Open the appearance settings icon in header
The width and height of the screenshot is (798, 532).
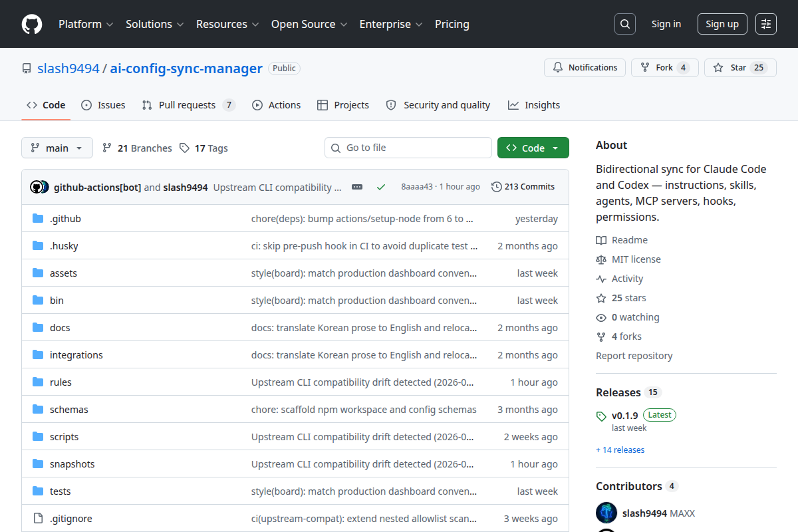[x=766, y=24]
